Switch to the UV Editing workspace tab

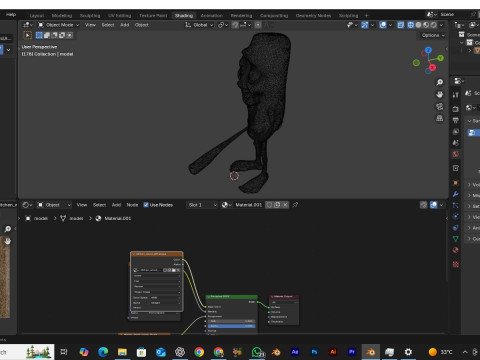point(119,16)
